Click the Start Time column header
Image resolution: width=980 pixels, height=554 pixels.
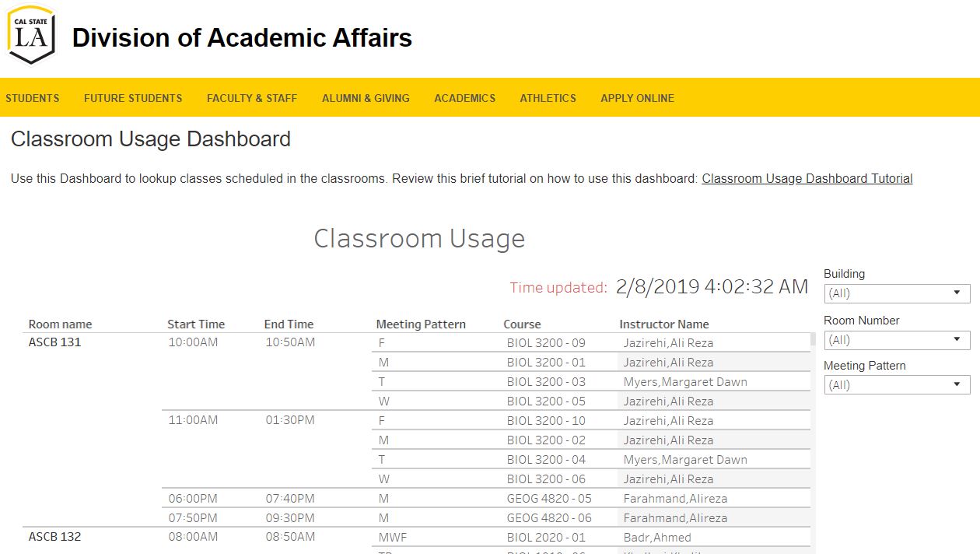pos(196,324)
